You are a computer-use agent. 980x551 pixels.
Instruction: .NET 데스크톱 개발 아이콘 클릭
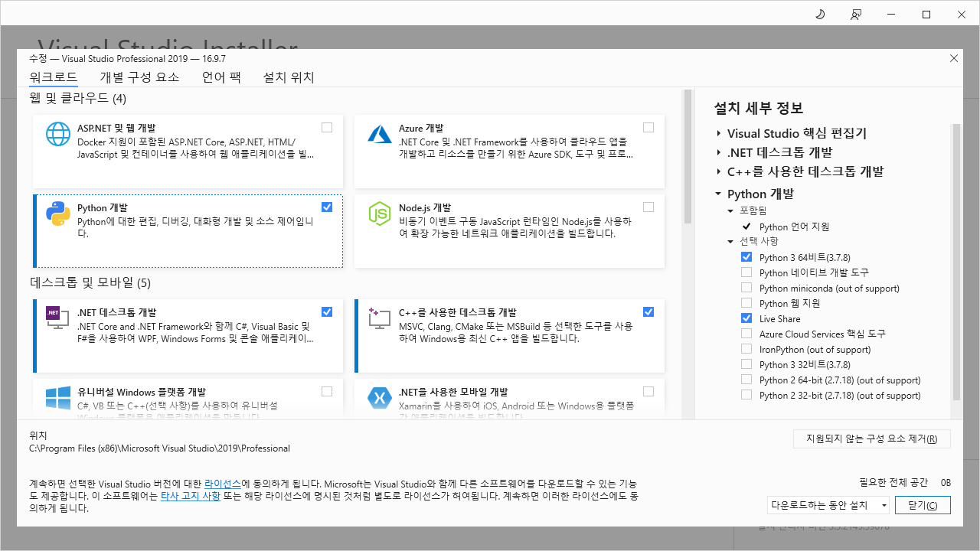pos(58,317)
